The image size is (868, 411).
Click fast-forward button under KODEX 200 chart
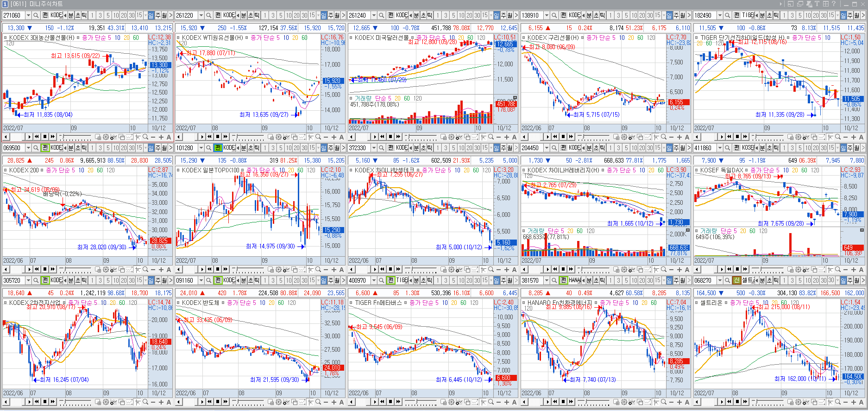click(x=52, y=269)
